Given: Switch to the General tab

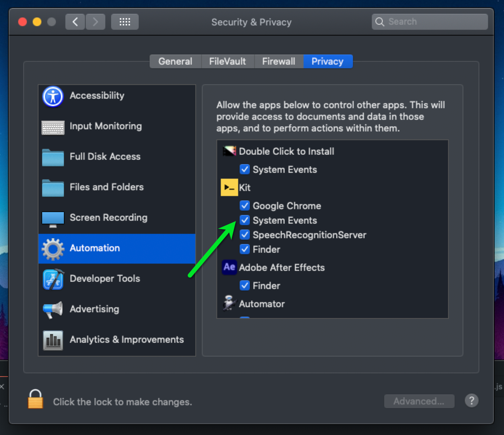Looking at the screenshot, I should [x=175, y=61].
